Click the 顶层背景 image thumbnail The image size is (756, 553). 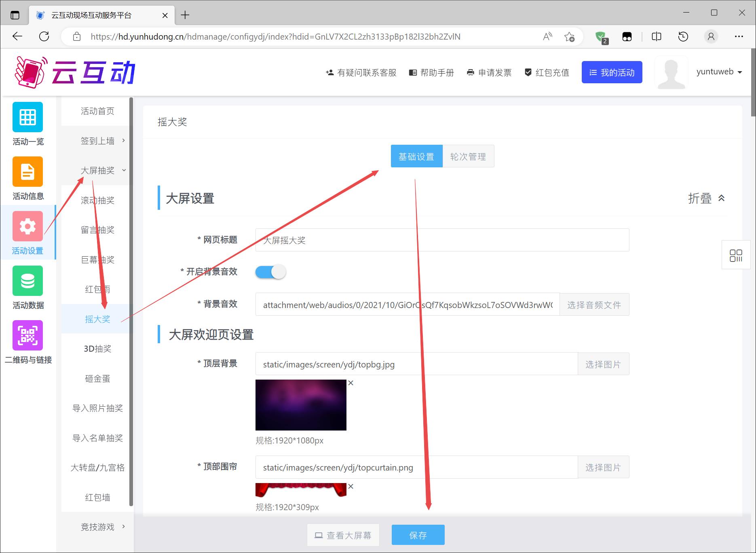(x=301, y=405)
